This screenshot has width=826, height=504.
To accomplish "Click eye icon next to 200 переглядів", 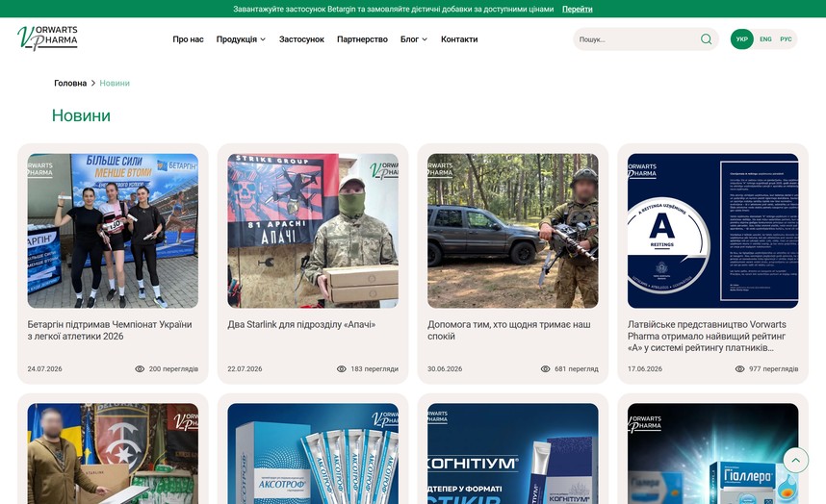I will (x=140, y=368).
